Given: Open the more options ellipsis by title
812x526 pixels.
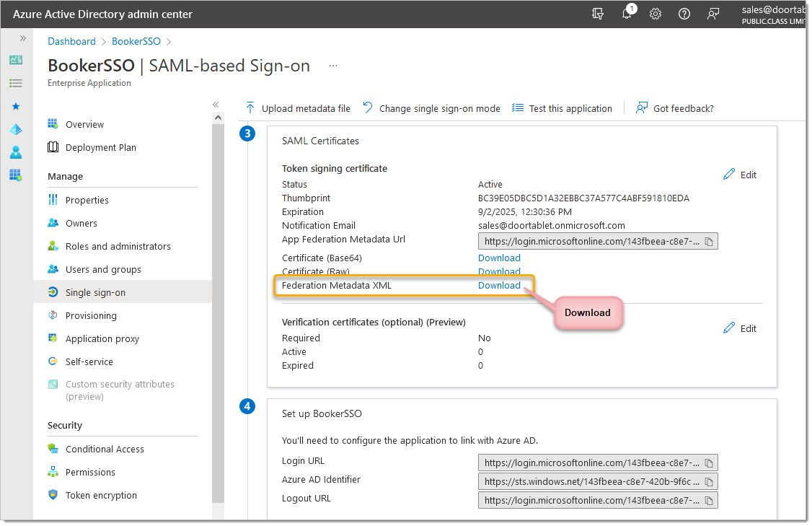Looking at the screenshot, I should coord(332,66).
